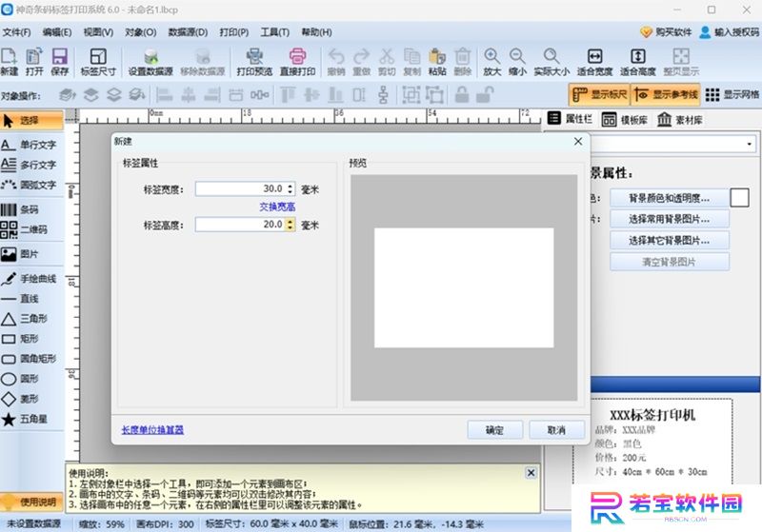Select the 圆弧文字 arc text tool
762x532 pixels.
click(x=32, y=185)
